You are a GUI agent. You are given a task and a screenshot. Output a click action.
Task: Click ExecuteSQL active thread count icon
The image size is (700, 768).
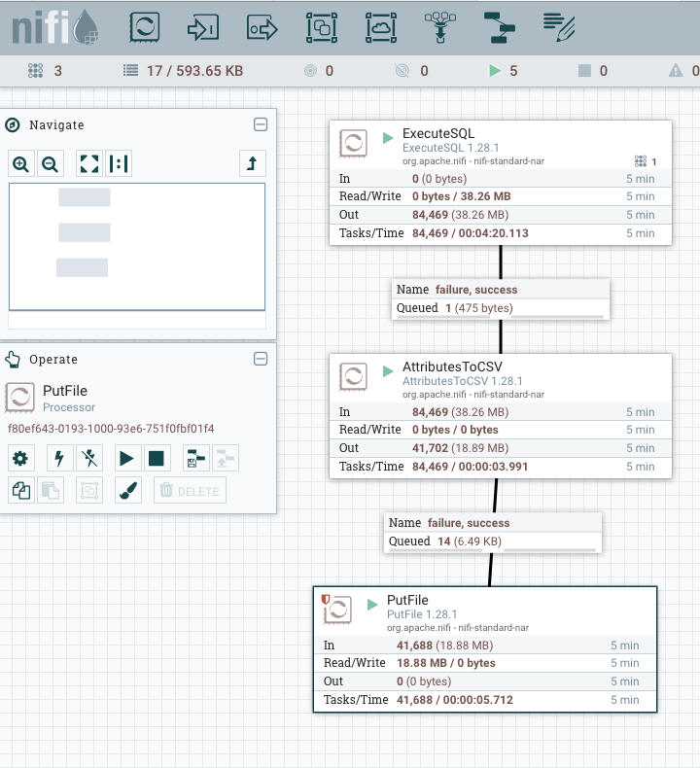pos(641,161)
